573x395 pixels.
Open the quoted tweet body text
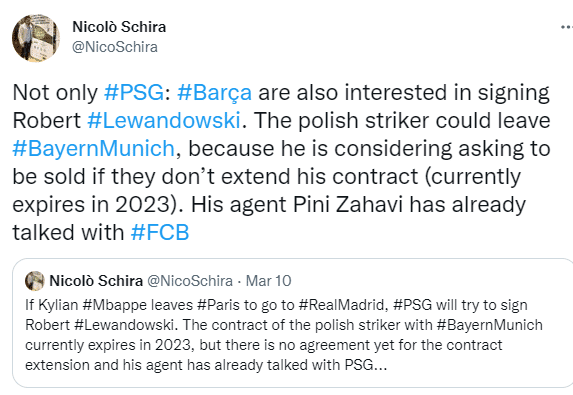284,335
